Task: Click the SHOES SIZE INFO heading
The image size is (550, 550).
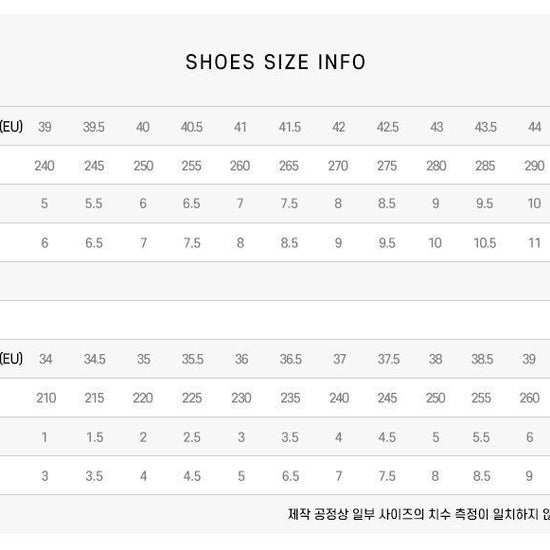Action: coord(276,62)
